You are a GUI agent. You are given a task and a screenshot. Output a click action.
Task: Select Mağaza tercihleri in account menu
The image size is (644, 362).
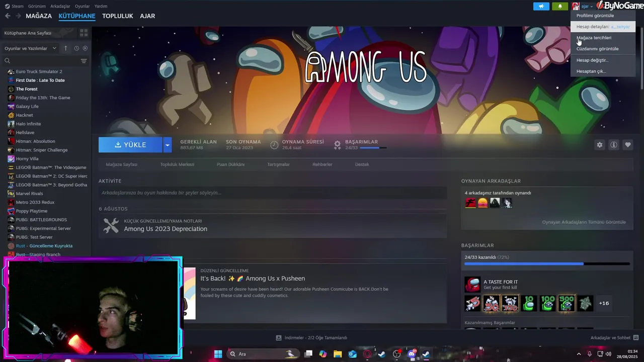click(603, 38)
